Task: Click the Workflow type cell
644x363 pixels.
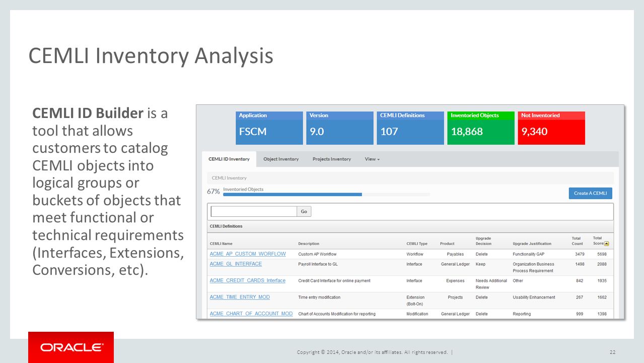Action: click(415, 254)
